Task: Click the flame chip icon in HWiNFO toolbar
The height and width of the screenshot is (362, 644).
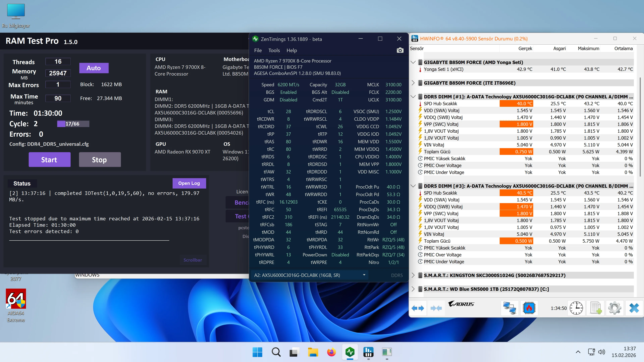Action: click(x=529, y=308)
